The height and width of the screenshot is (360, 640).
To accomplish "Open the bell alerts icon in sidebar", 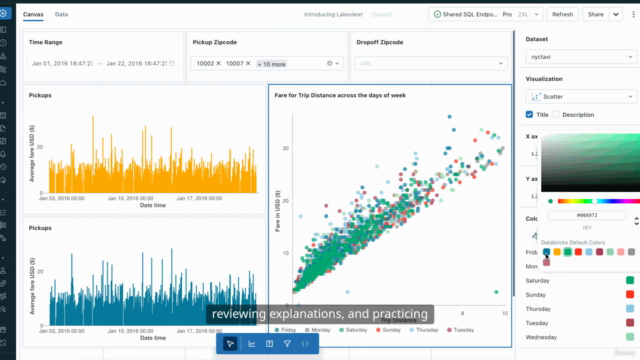I will (3, 154).
